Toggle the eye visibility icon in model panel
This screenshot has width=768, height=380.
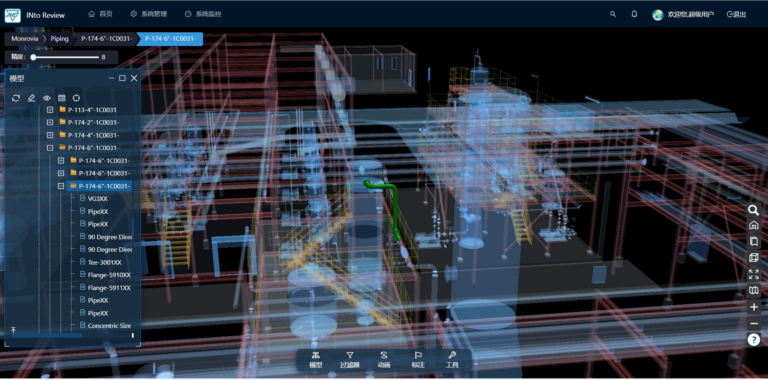[x=47, y=98]
